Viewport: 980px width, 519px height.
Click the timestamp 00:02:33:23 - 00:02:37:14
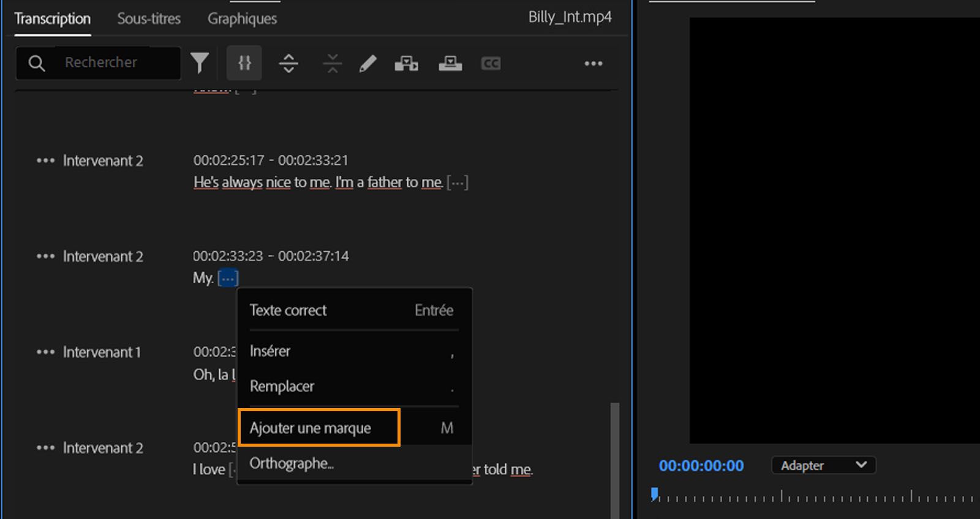271,256
